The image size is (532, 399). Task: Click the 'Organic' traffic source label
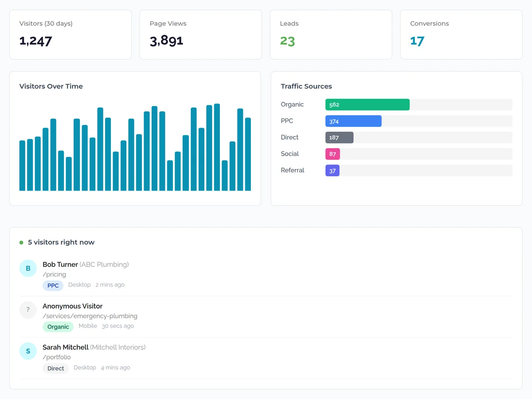click(292, 105)
